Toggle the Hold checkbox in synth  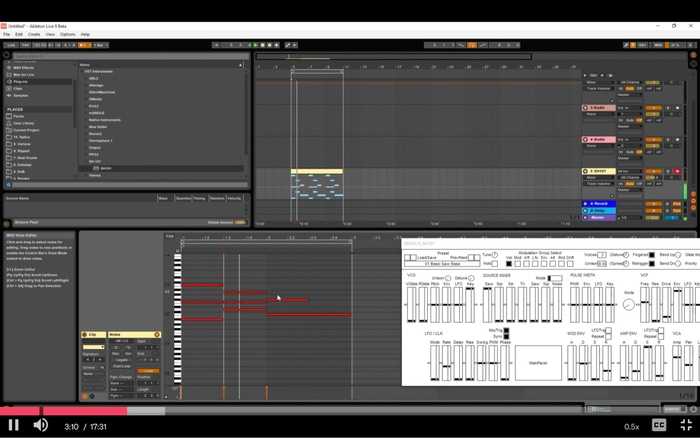[x=495, y=263]
